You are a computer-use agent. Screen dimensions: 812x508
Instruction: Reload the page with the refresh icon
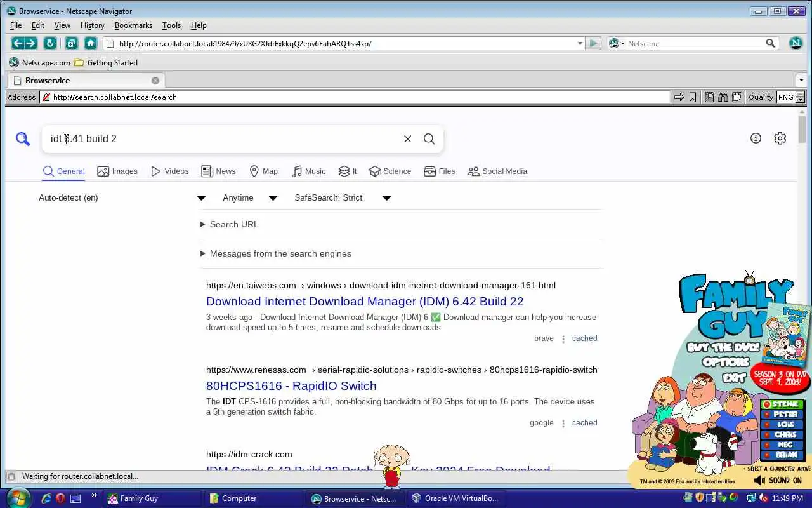49,43
